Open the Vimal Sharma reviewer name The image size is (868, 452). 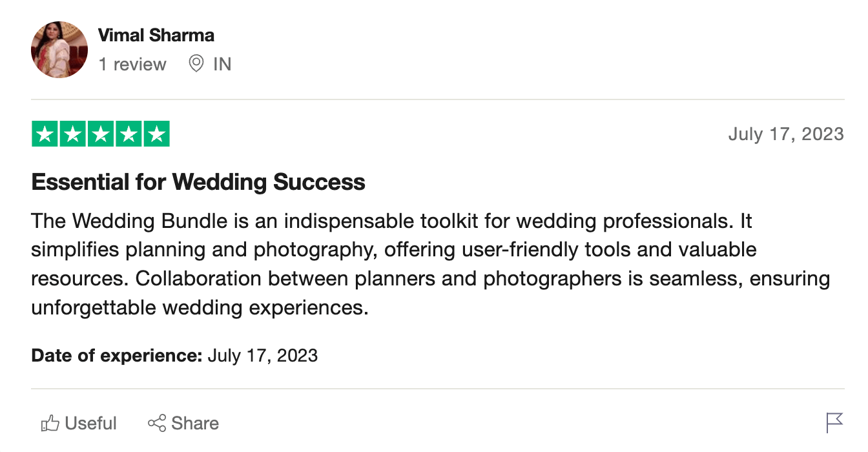[x=156, y=35]
